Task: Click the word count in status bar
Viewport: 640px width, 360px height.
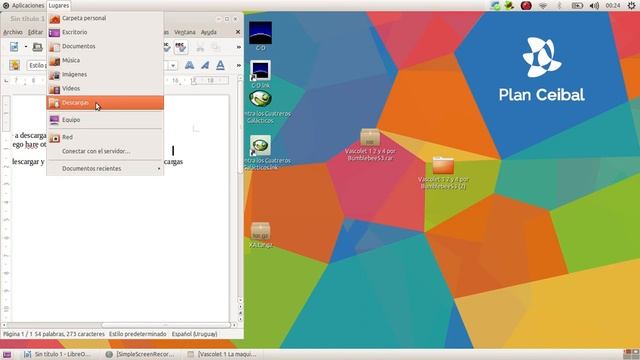Action: click(x=69, y=334)
